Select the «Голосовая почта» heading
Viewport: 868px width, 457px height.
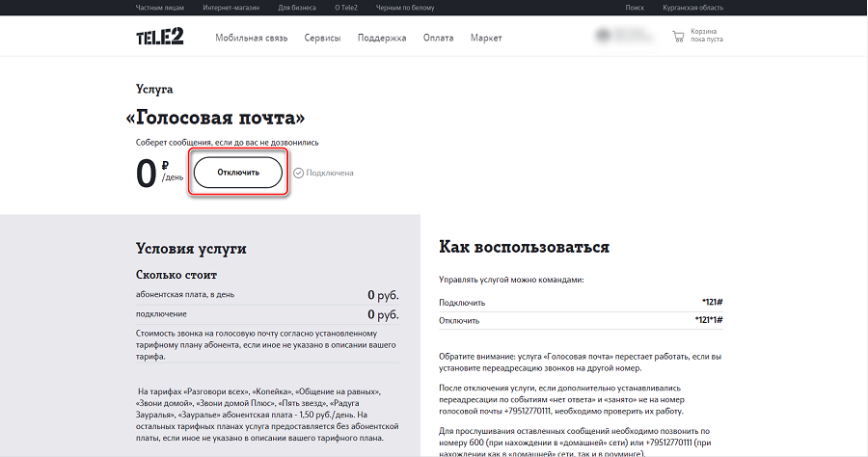pos(215,118)
